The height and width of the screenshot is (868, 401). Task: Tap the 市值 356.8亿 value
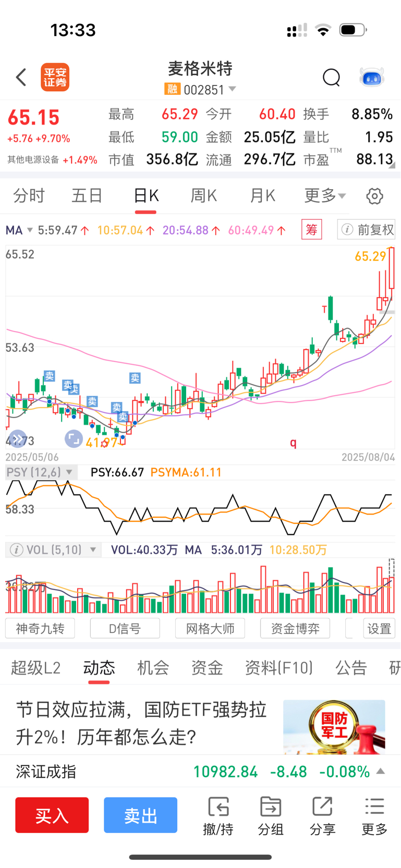click(x=172, y=159)
